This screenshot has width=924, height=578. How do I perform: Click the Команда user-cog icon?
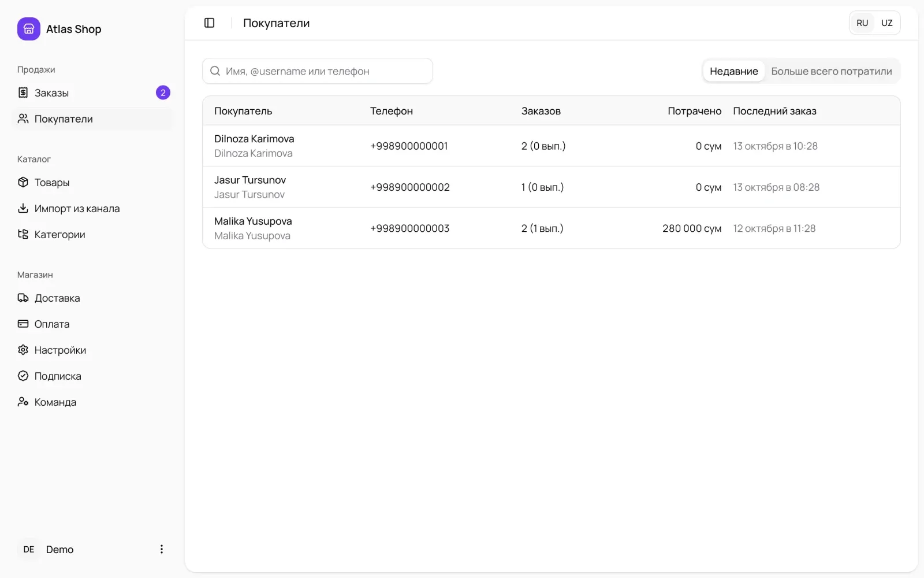point(23,402)
